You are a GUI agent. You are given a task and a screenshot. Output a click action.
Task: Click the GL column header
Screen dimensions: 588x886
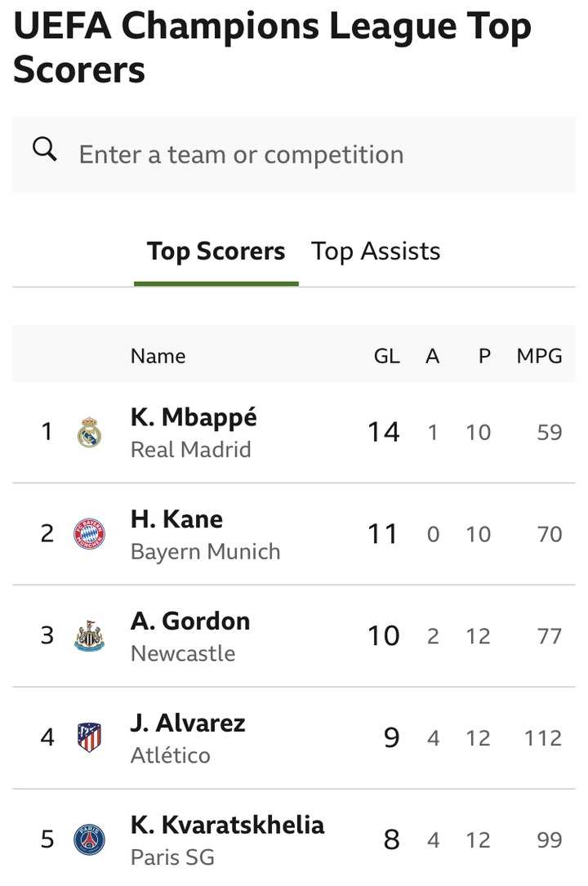pos(386,356)
